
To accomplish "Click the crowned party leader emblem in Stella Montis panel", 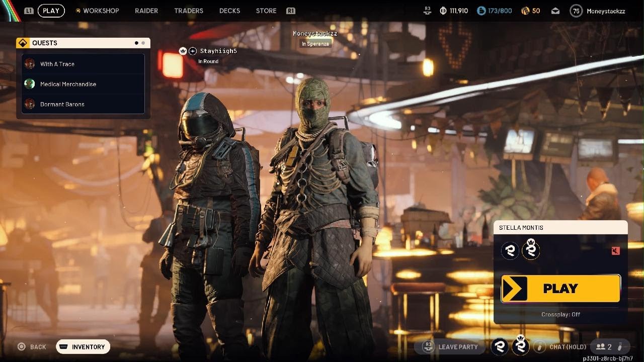I will pos(531,249).
